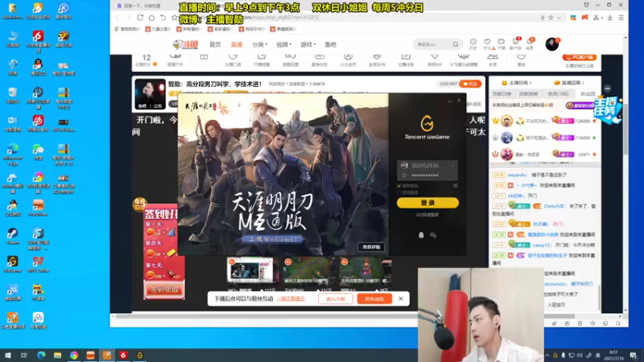This screenshot has height=362, width=644.
Task: Open the bookmark star dropdown arrow in address bar
Action: 559,18
